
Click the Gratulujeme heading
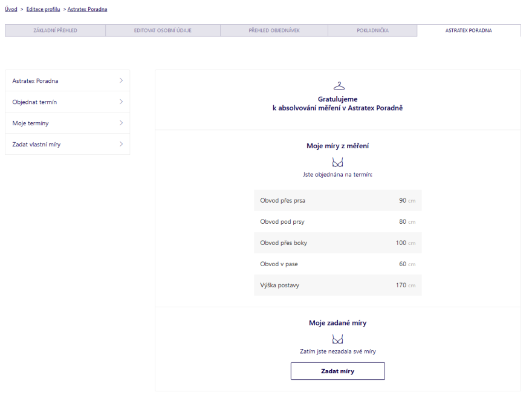click(x=337, y=99)
